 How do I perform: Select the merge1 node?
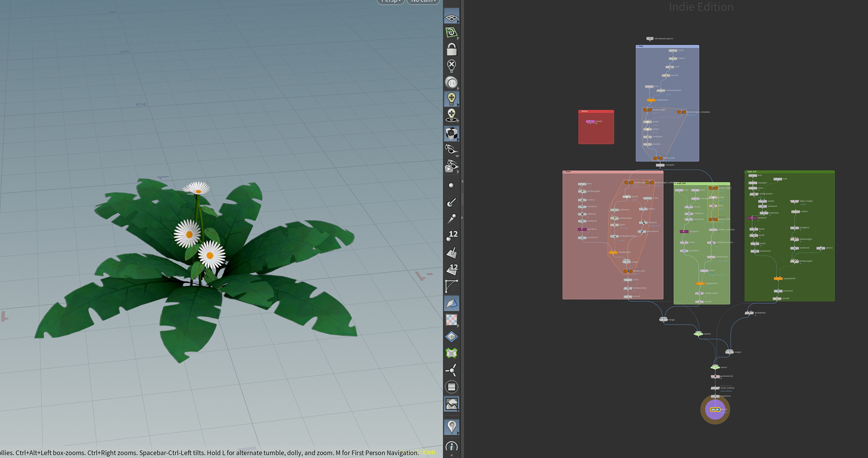(x=663, y=320)
